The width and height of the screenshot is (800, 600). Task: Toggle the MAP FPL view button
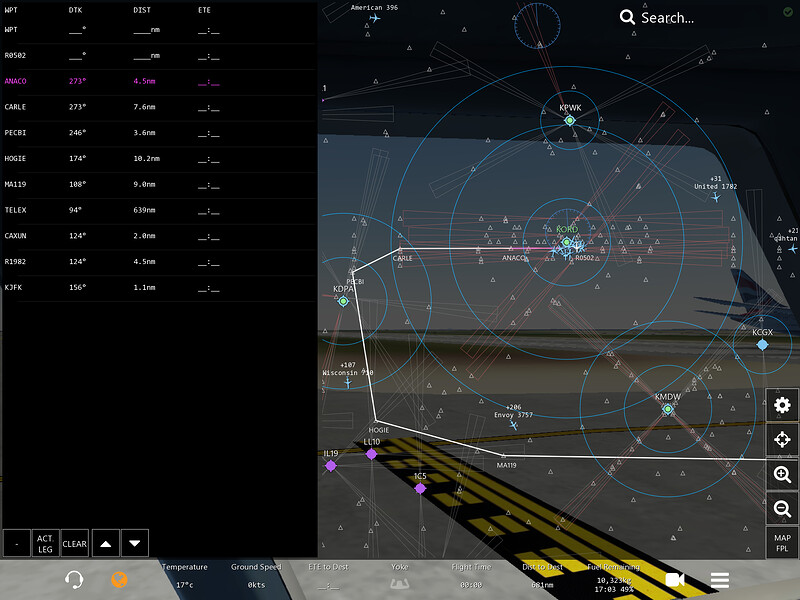(x=782, y=543)
